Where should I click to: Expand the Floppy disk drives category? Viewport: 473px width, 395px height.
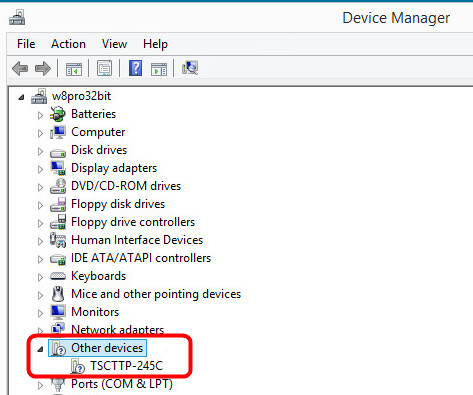40,205
